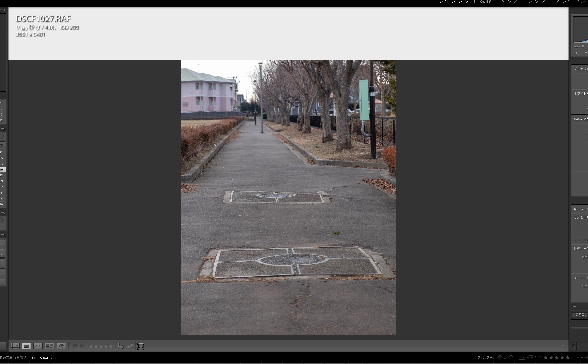
Task: Open Survey view icon
Action: pyautogui.click(x=50, y=346)
